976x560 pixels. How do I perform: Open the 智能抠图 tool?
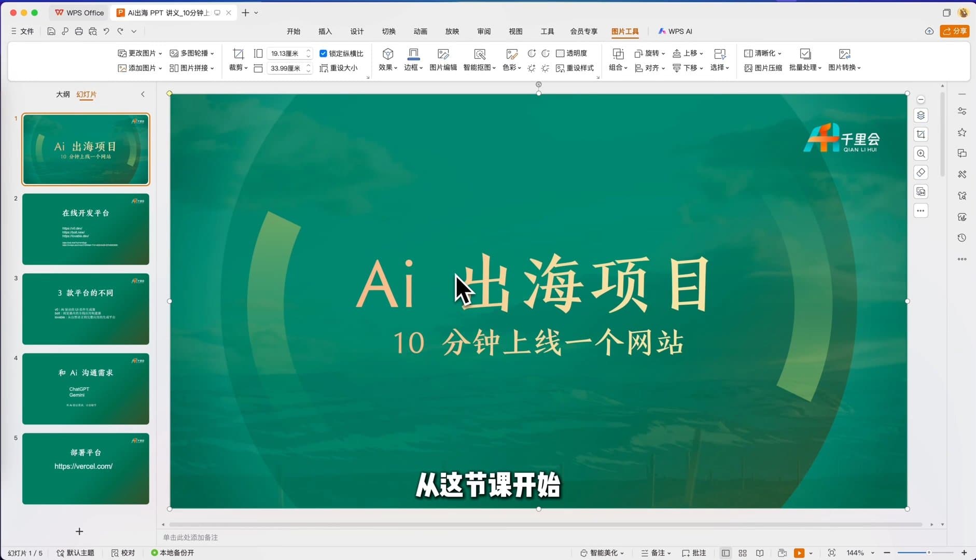click(479, 60)
